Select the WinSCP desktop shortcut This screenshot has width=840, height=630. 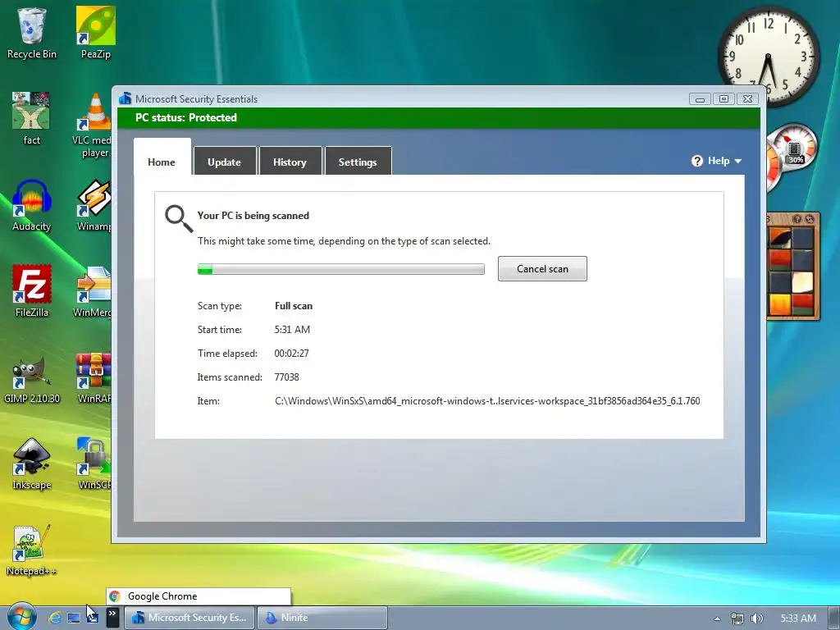coord(94,464)
